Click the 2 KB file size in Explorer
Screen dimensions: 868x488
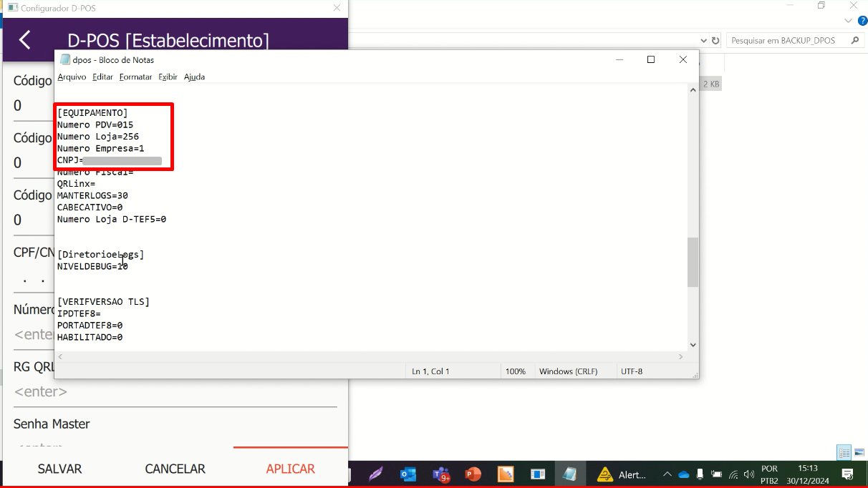click(711, 84)
